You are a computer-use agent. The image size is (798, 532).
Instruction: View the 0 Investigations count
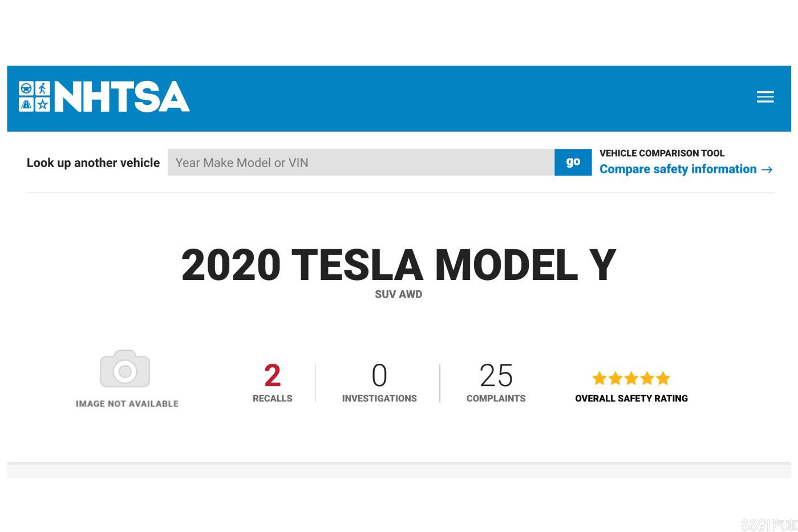(x=379, y=376)
